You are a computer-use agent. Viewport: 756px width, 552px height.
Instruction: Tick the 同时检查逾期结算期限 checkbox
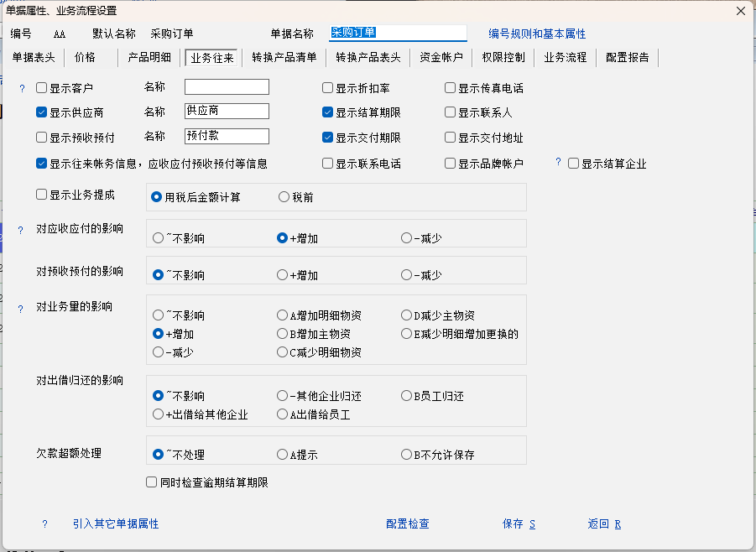click(x=152, y=482)
